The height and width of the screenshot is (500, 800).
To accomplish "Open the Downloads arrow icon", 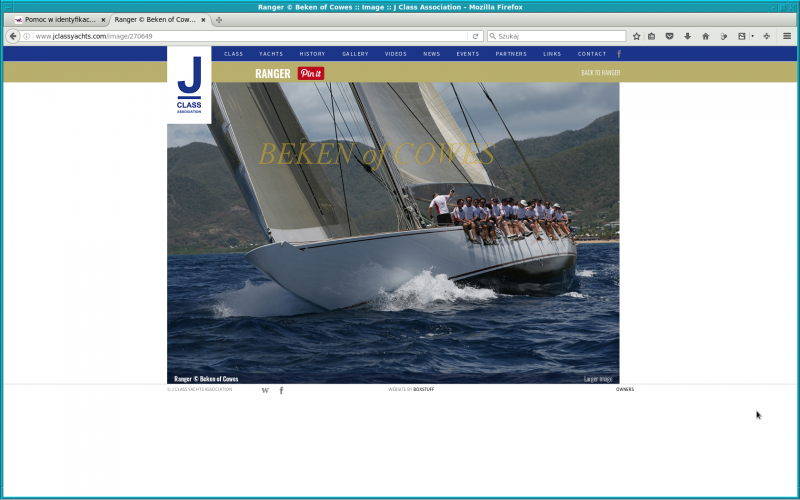I will coord(687,36).
